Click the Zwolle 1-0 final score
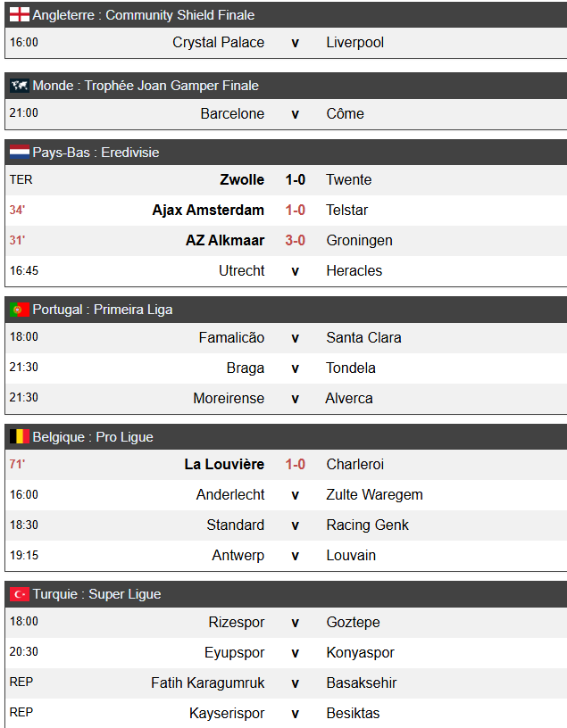Viewport: 567px width, 728px height. [x=296, y=180]
